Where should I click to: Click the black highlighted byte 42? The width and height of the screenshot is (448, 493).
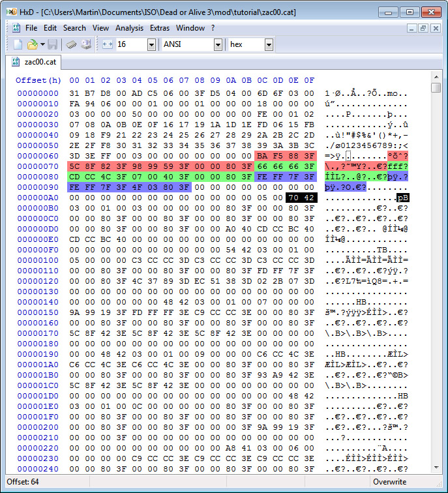tap(309, 198)
